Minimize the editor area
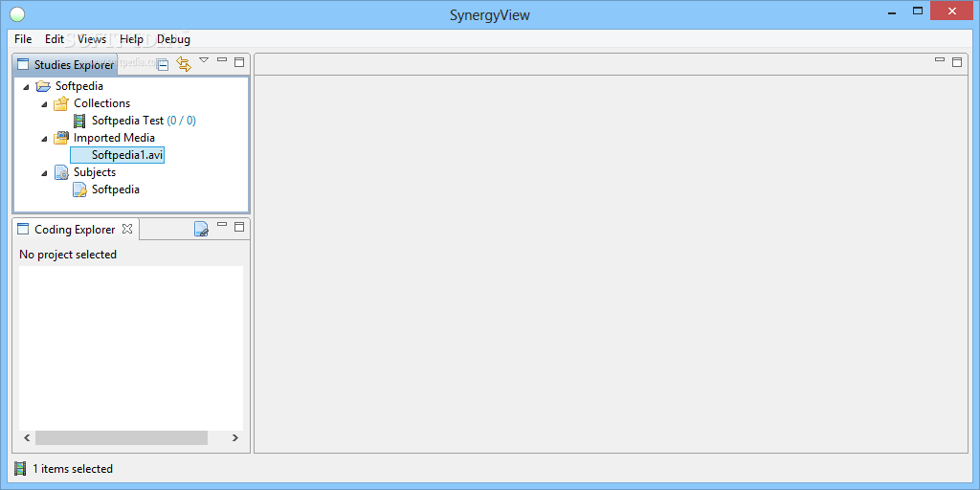The width and height of the screenshot is (980, 490). (x=940, y=59)
